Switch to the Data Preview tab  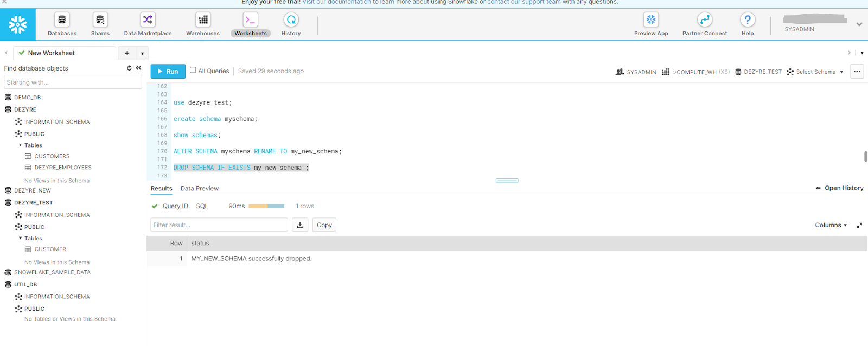click(200, 189)
